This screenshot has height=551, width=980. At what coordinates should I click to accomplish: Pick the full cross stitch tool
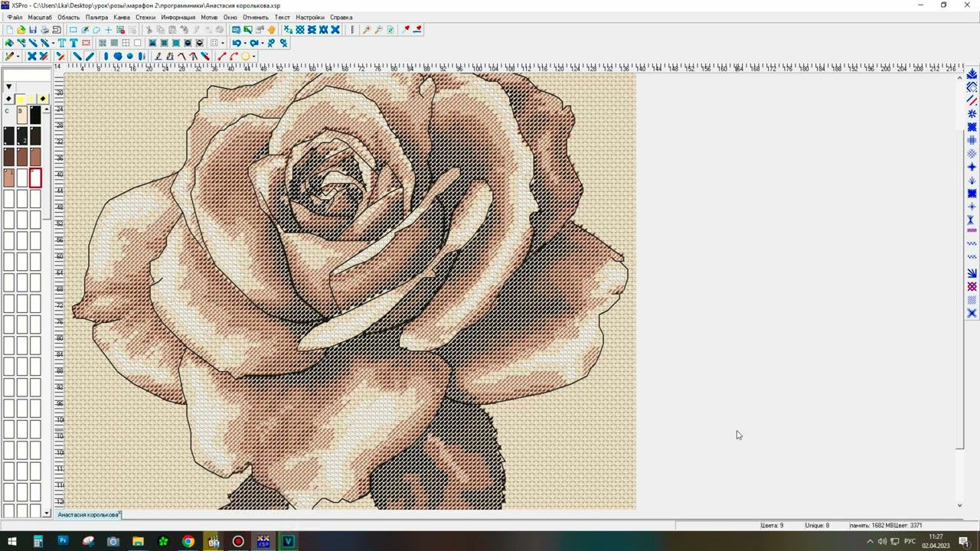coord(32,56)
